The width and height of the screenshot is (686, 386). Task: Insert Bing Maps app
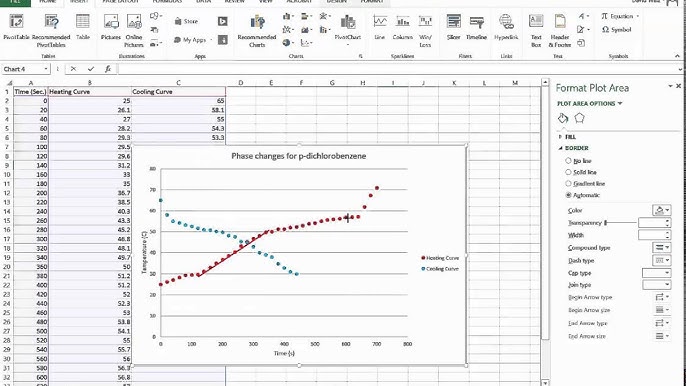click(223, 21)
